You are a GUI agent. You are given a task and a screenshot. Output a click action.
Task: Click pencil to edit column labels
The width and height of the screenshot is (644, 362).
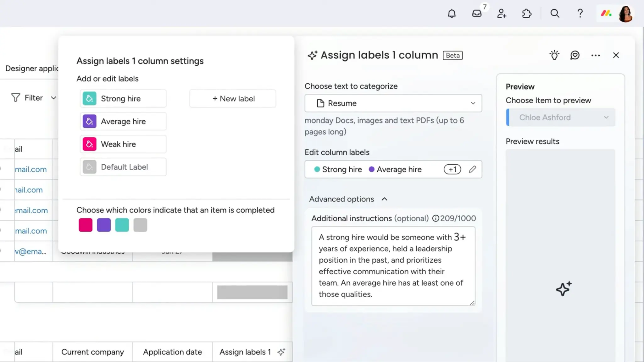(x=472, y=169)
